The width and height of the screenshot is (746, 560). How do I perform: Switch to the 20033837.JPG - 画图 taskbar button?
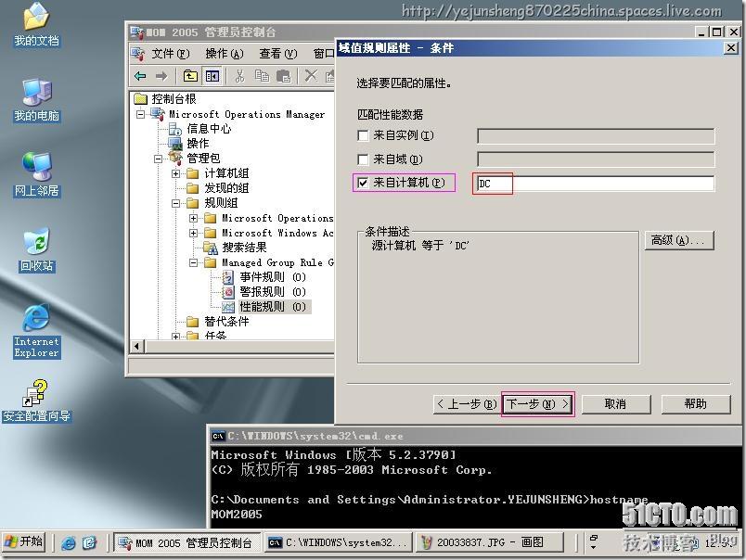click(490, 542)
